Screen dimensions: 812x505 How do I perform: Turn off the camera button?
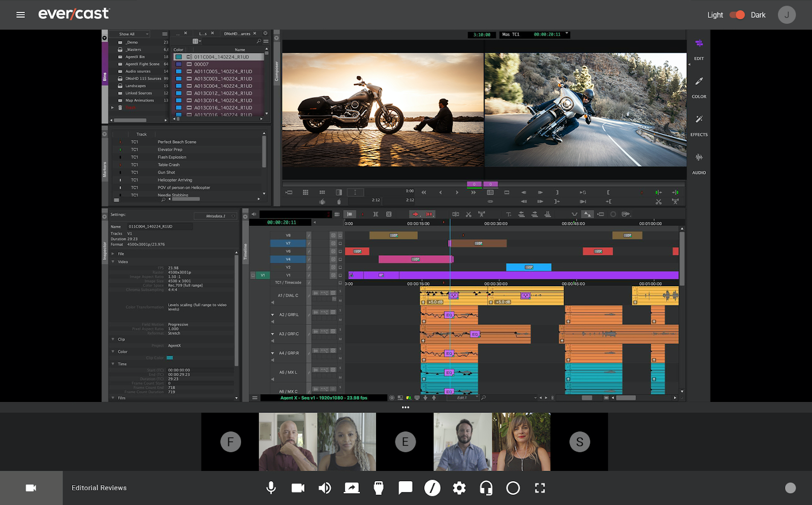click(298, 488)
